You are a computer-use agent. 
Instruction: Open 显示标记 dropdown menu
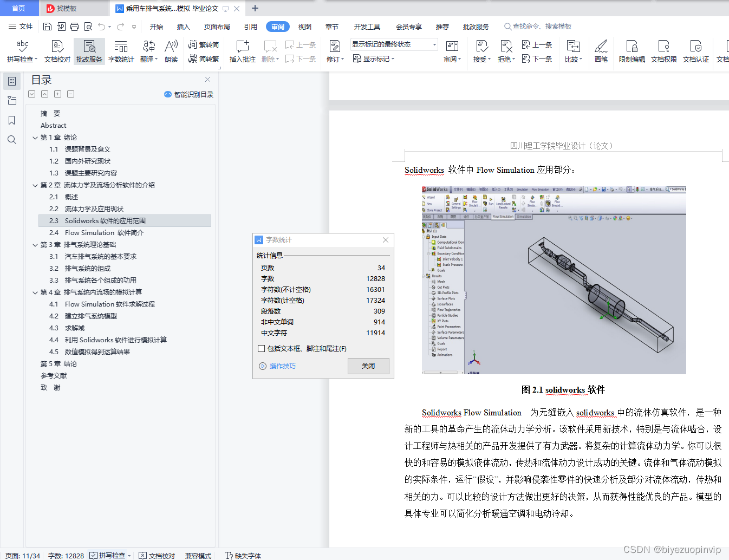[x=374, y=58]
